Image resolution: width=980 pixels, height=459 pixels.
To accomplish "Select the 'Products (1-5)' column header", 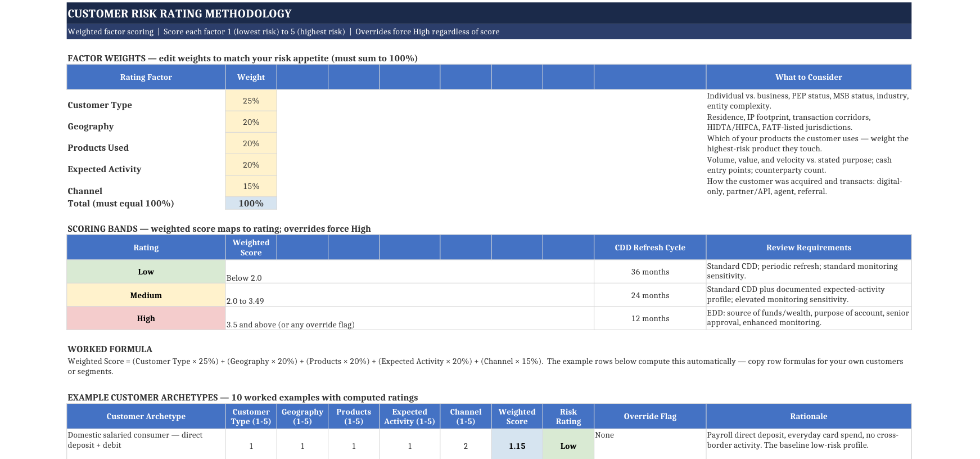I will pyautogui.click(x=354, y=416).
